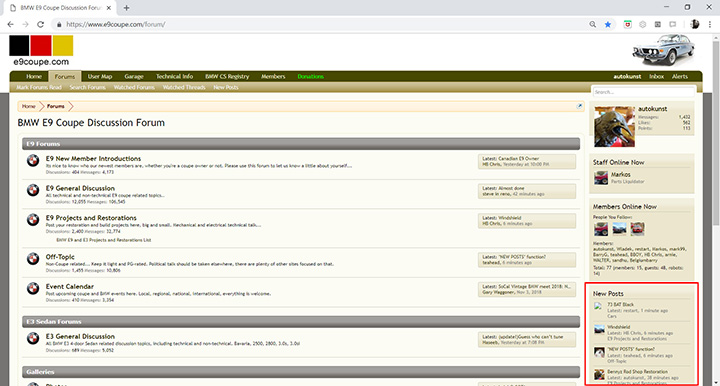Open the red shield browser extension
Image resolution: width=720 pixels, height=386 pixels.
pos(627,24)
